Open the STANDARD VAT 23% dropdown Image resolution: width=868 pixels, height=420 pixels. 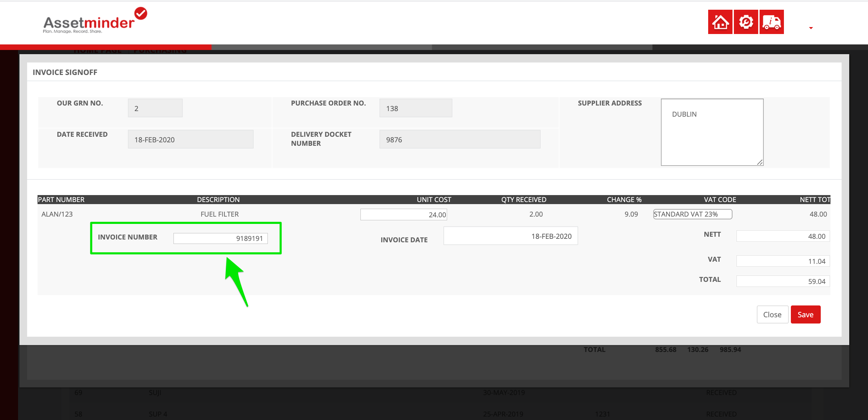pyautogui.click(x=692, y=214)
